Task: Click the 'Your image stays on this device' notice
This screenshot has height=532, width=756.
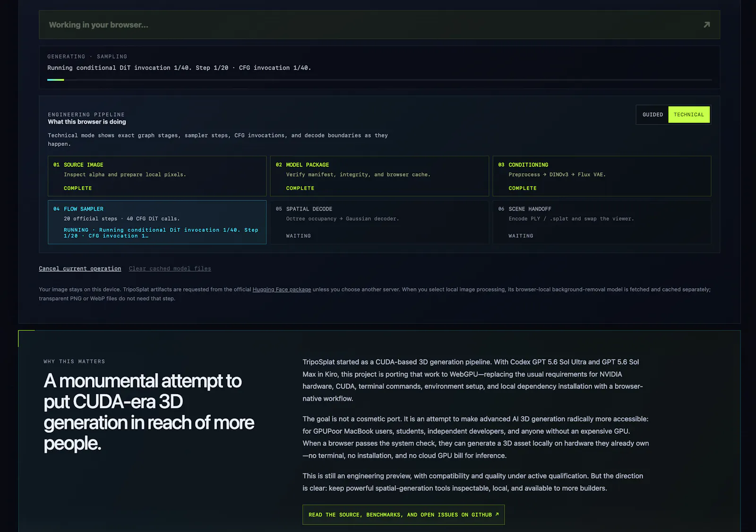Action: (375, 294)
